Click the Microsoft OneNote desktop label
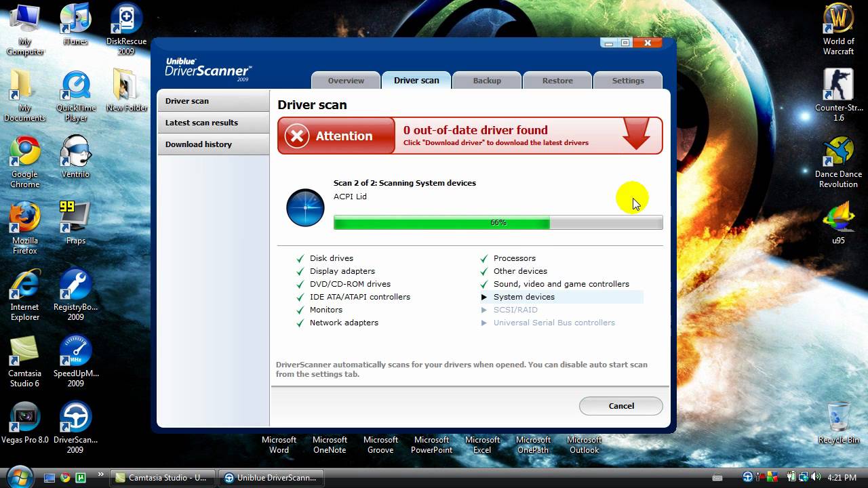Screen dimensions: 868x488 click(x=330, y=445)
